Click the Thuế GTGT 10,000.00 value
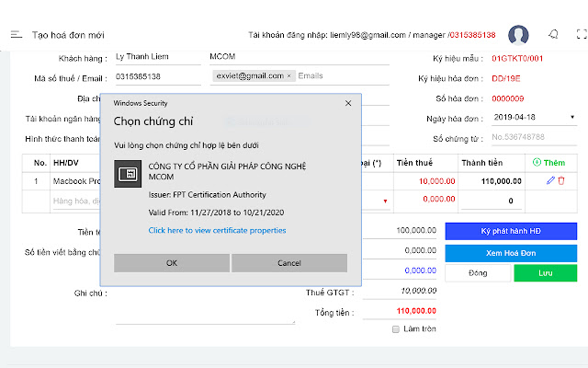 tap(419, 291)
